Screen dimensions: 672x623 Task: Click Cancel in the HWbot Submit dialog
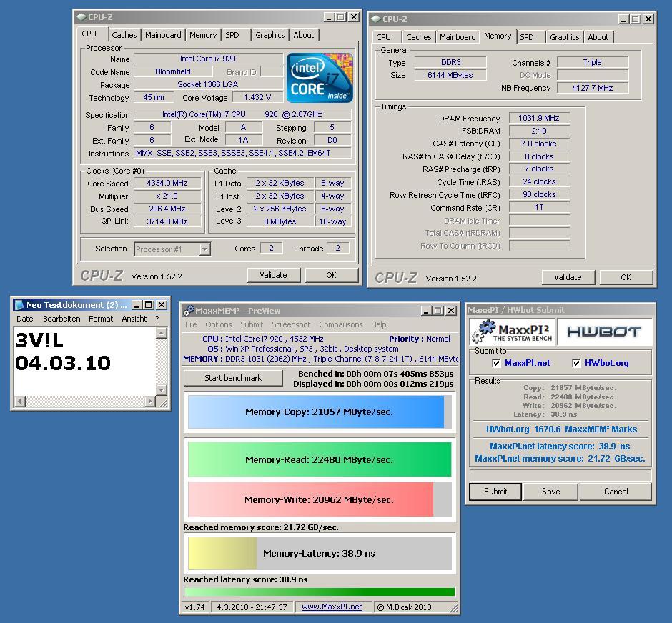[616, 492]
